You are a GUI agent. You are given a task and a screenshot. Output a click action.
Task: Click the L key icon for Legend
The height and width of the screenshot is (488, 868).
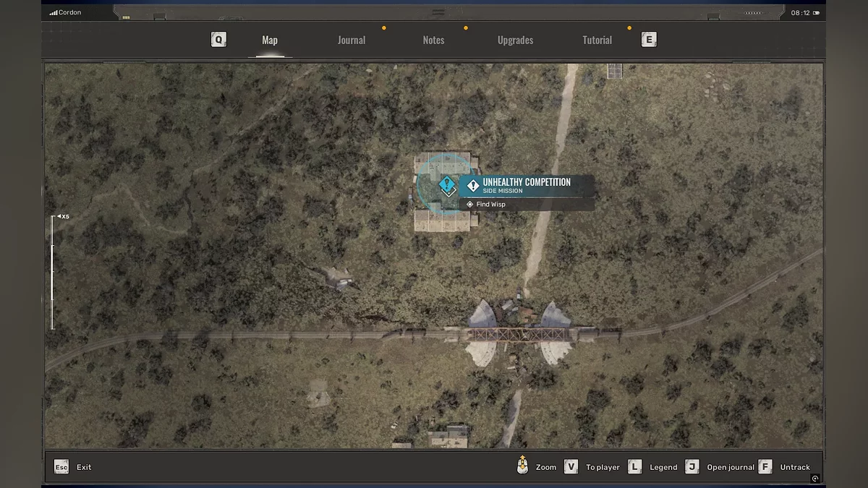point(634,467)
